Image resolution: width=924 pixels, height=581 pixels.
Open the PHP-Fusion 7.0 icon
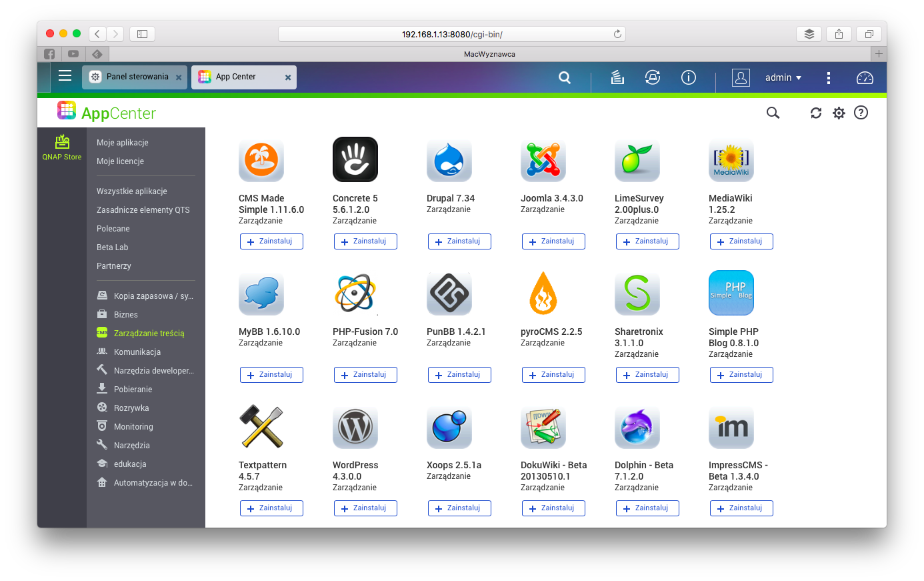point(355,293)
